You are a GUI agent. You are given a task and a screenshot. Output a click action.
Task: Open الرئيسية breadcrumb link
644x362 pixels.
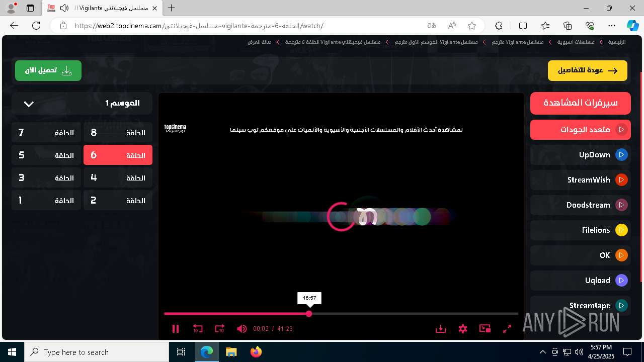tap(616, 42)
